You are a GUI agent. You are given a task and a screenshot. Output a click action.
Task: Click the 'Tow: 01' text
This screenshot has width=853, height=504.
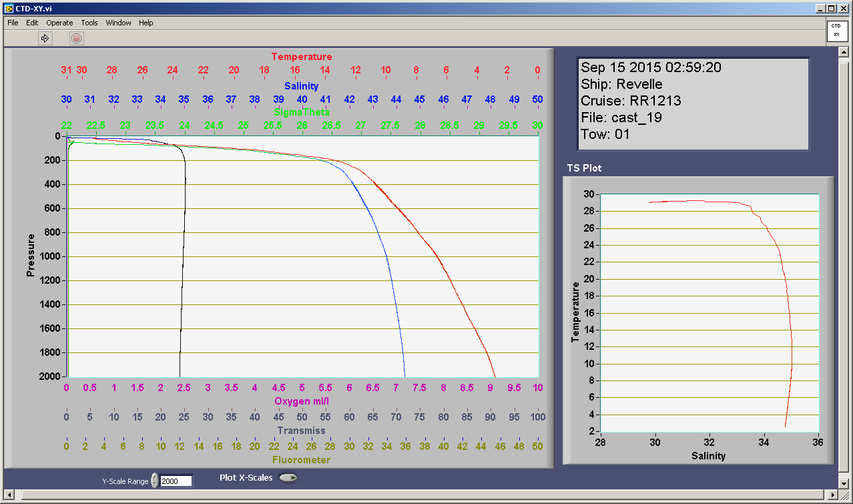tap(605, 134)
